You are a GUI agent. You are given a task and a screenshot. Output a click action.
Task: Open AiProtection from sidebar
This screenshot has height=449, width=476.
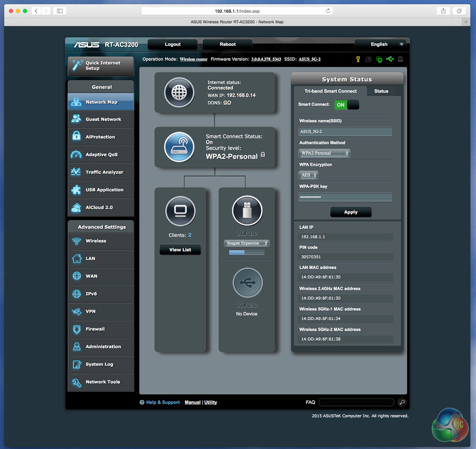click(101, 137)
